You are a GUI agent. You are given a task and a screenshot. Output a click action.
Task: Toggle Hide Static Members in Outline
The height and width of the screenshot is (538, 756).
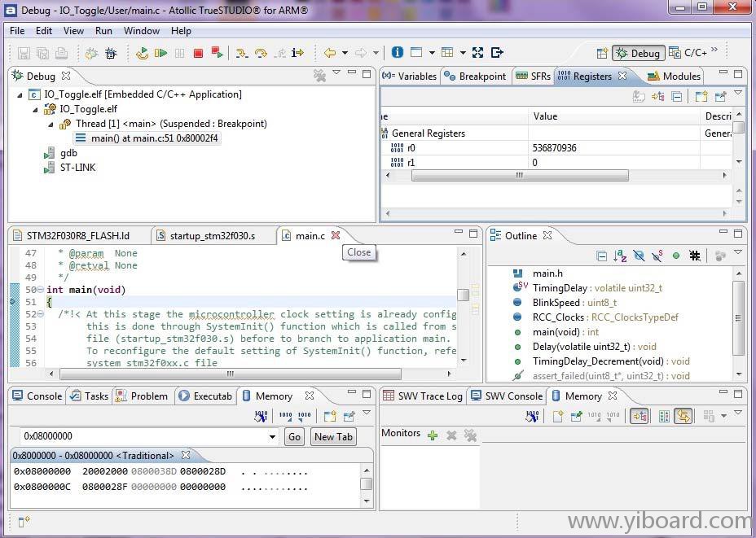[x=657, y=256]
